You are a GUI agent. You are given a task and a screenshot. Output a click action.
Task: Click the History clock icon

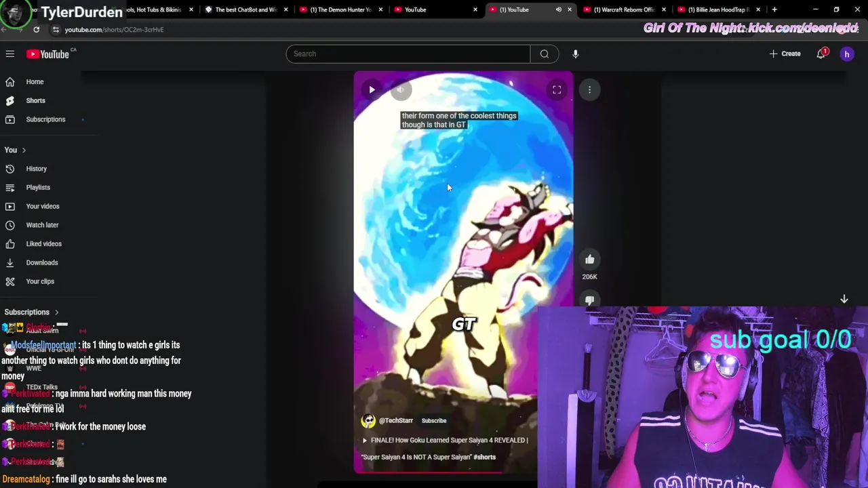(10, 169)
